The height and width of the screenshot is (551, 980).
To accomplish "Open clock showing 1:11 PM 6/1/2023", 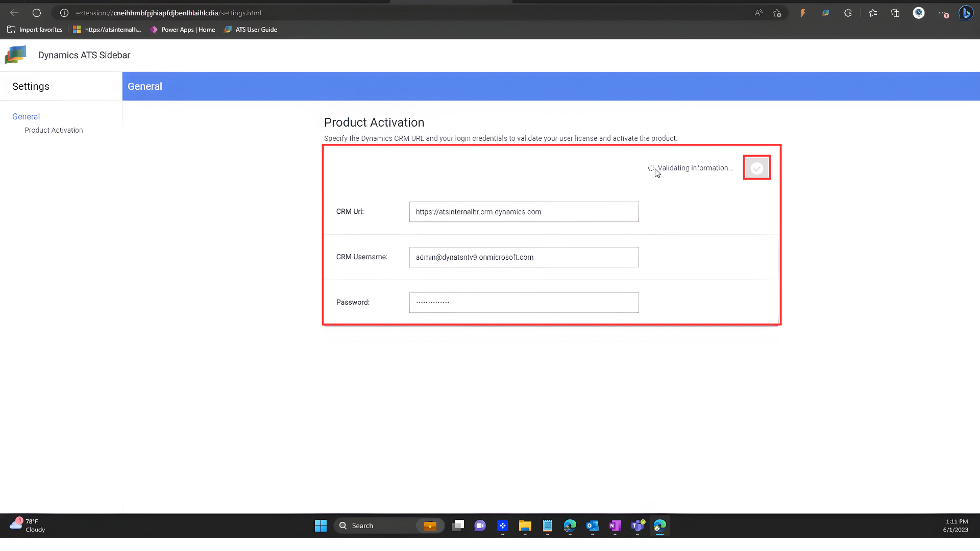I will click(955, 525).
